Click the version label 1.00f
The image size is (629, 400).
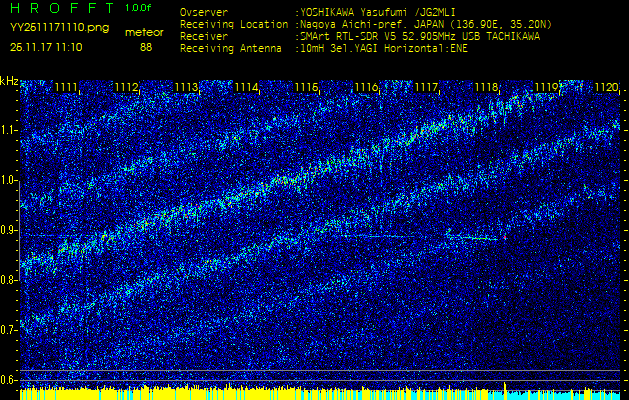click(x=138, y=8)
